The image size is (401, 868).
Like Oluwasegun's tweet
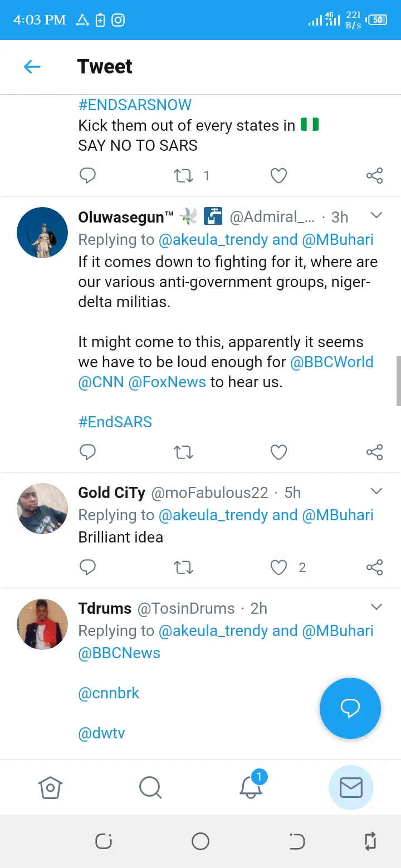(x=278, y=452)
